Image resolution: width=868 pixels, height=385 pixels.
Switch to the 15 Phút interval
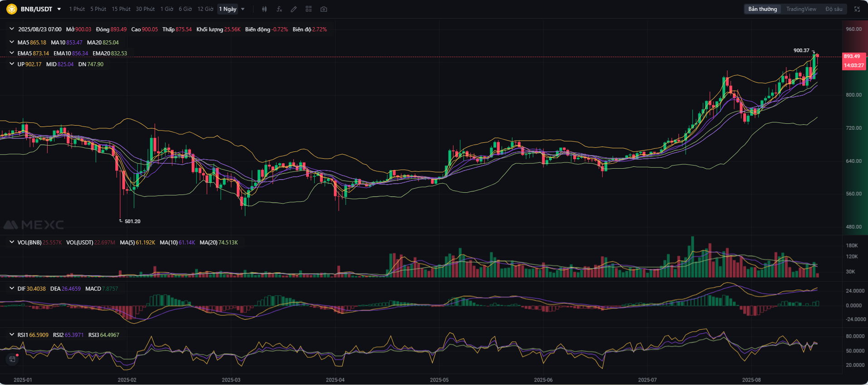[121, 9]
